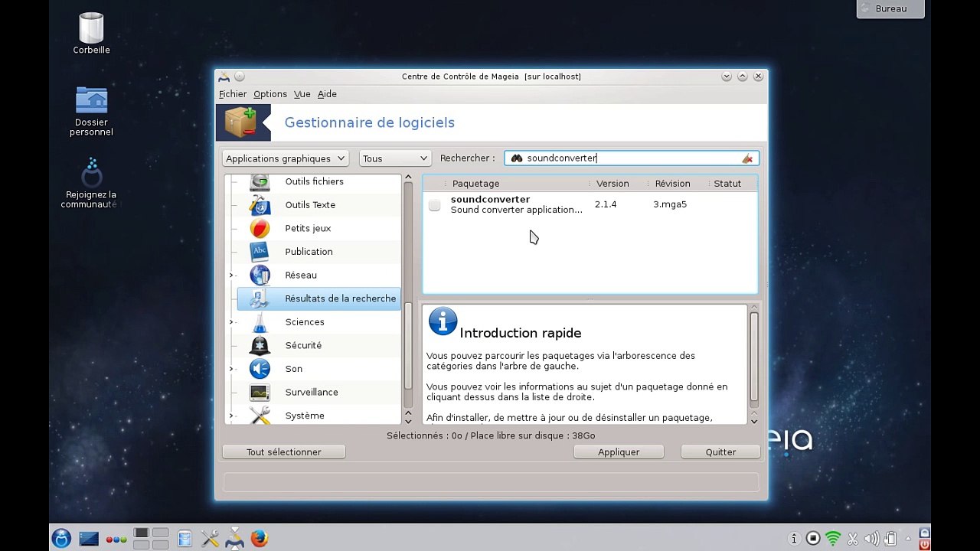Switch desktops with the taskbar pager
Viewport: 980px width, 551px height.
(x=151, y=539)
